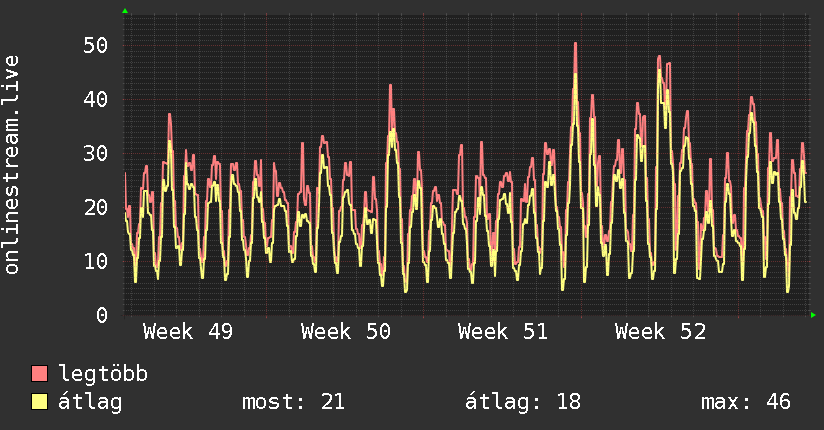Select the legtöbb legend label
Image resolution: width=824 pixels, height=430 pixels.
coord(103,375)
